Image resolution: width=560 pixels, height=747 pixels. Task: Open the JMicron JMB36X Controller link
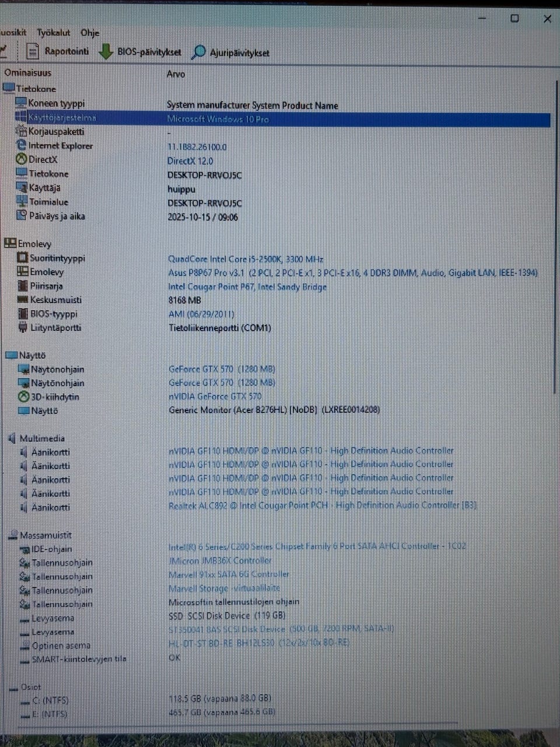[220, 560]
